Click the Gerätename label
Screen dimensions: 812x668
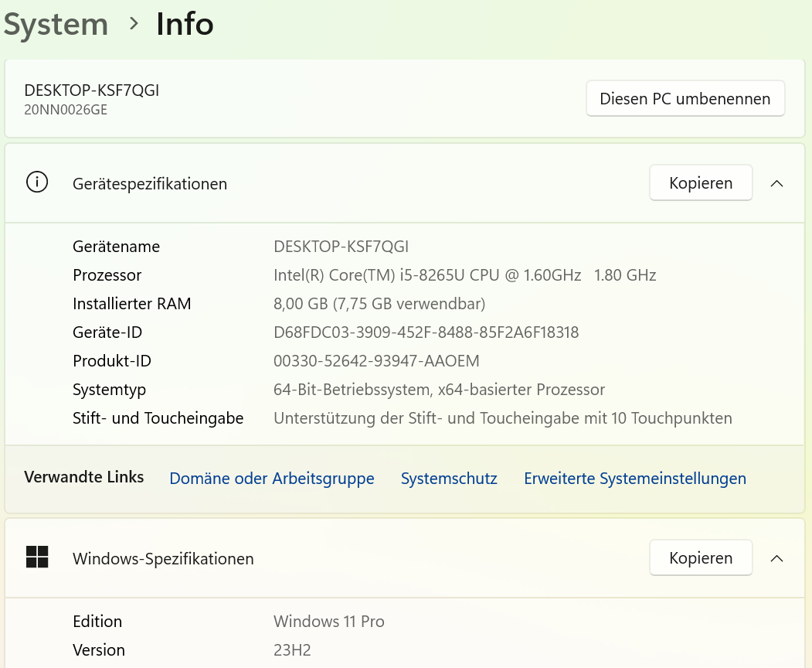tap(117, 247)
